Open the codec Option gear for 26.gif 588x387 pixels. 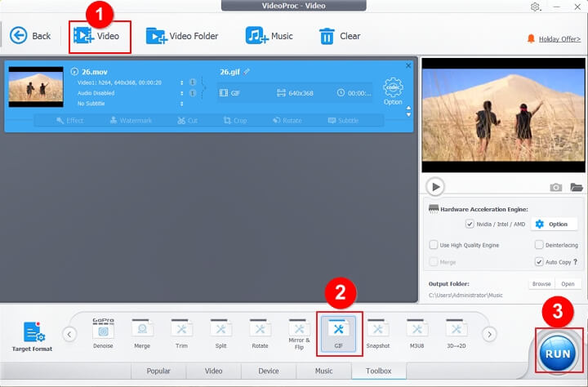pyautogui.click(x=393, y=91)
